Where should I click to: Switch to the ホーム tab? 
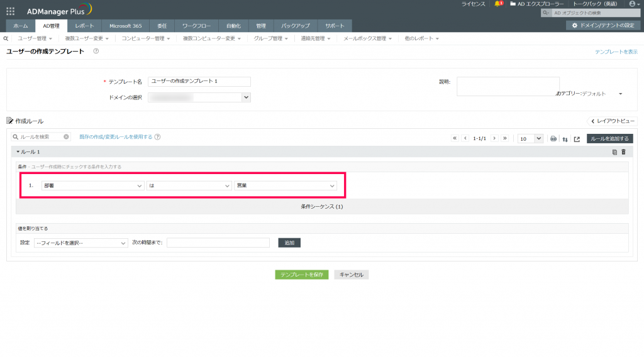(x=21, y=26)
